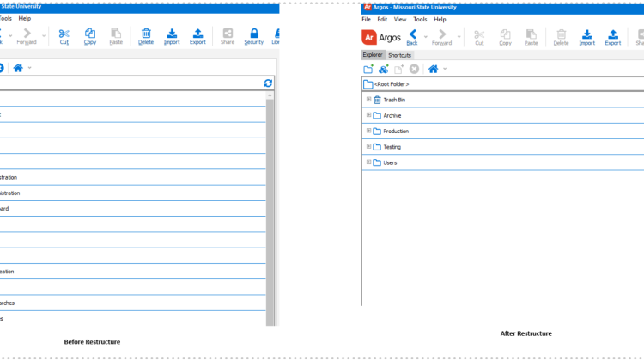Open the Edit menu in After Restructure window
This screenshot has width=644, height=361.
point(382,19)
